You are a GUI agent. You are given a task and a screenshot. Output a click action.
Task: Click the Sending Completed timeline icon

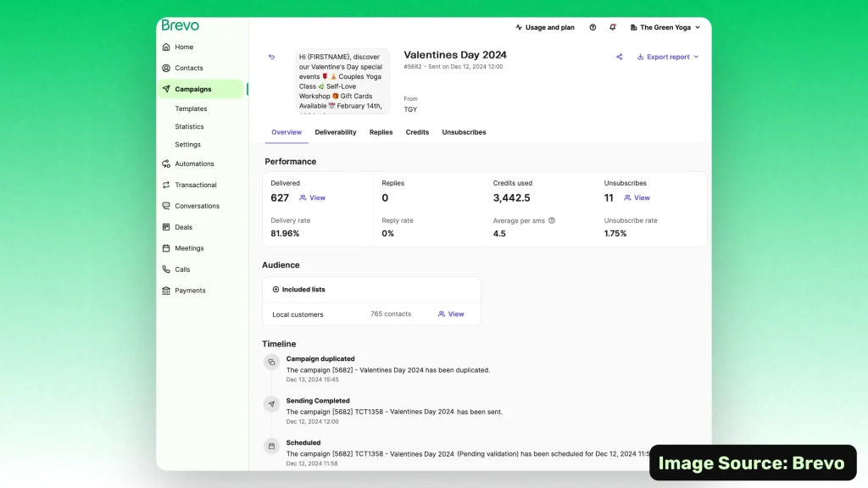pyautogui.click(x=272, y=404)
